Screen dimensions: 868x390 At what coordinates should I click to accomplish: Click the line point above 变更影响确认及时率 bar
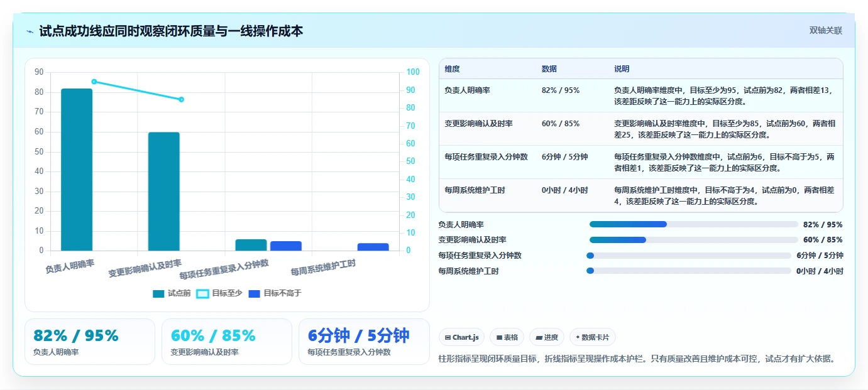(181, 99)
